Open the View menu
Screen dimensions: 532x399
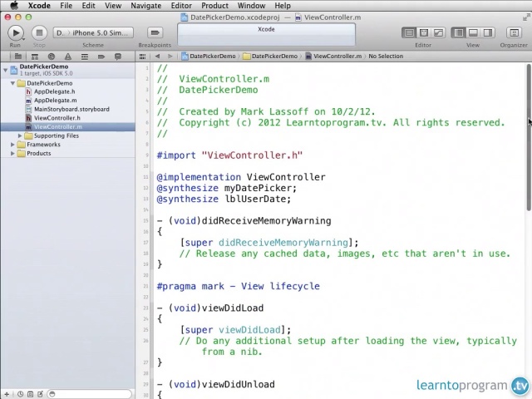(113, 6)
